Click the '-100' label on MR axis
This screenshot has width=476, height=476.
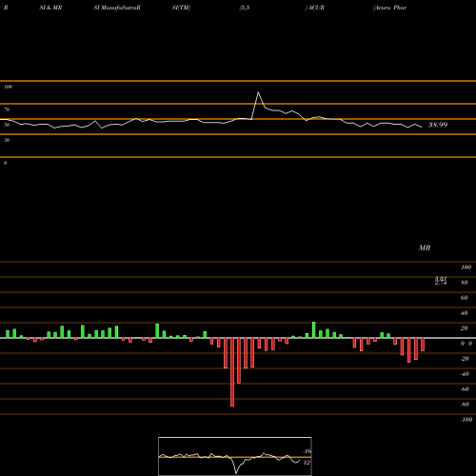(466, 420)
